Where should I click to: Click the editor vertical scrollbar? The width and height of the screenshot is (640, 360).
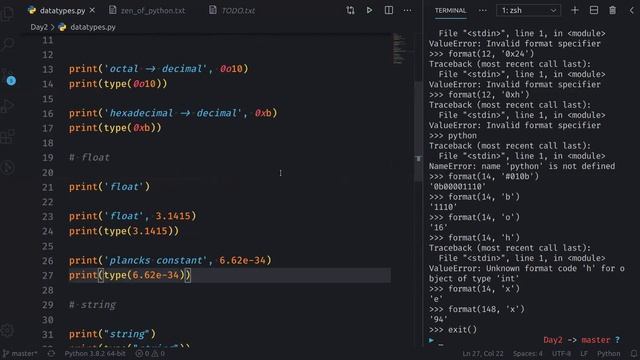tap(418, 131)
